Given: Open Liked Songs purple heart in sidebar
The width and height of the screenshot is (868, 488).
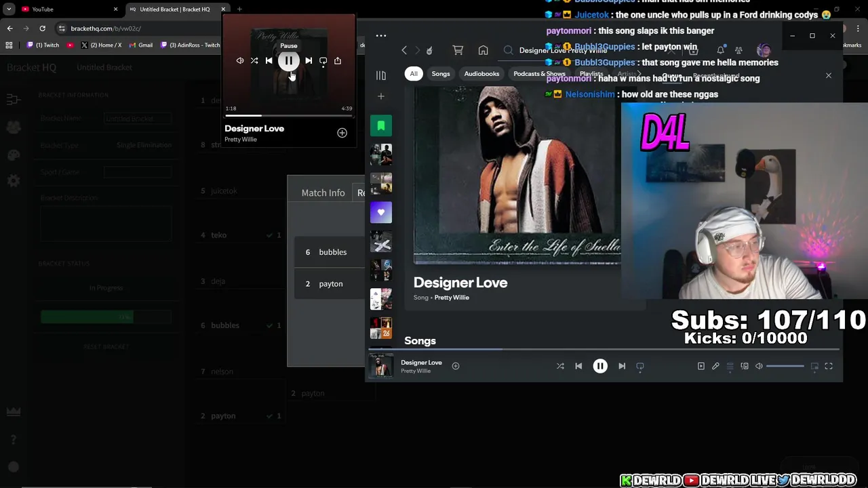Looking at the screenshot, I should (x=381, y=213).
